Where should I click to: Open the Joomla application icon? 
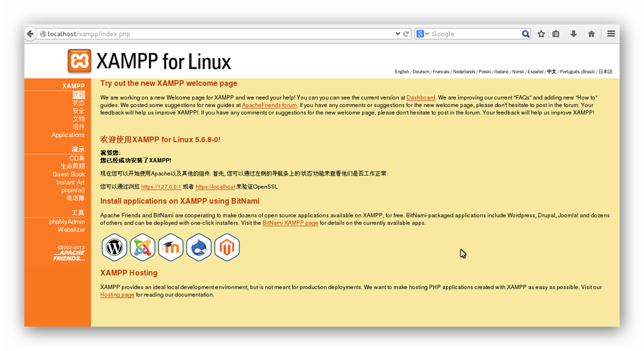143,247
